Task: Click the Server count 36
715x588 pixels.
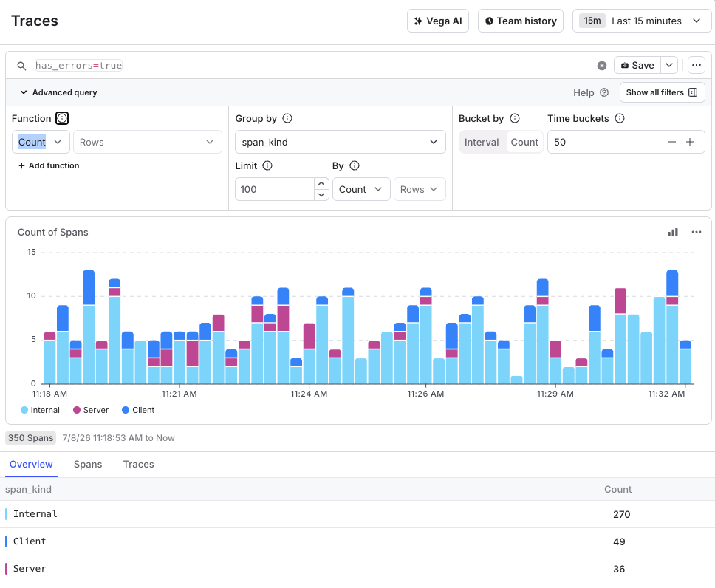Action: pos(619,570)
